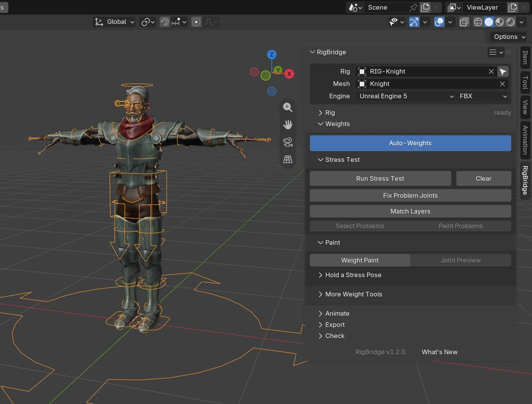Pin the Scene with the pin icon
The width and height of the screenshot is (532, 404).
413,7
